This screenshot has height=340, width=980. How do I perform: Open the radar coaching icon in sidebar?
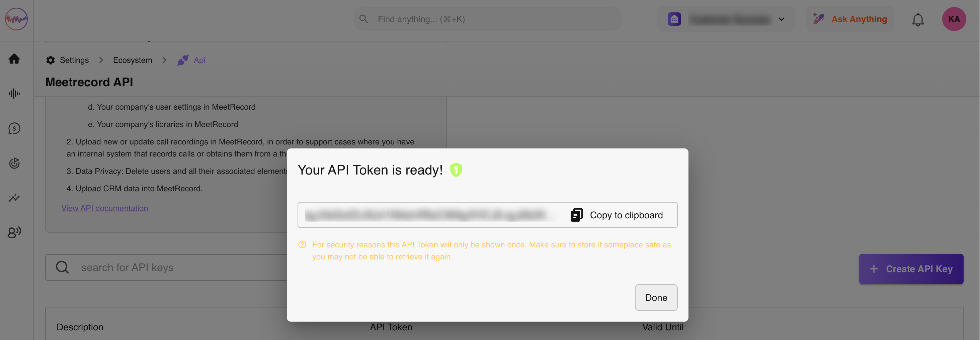point(14,163)
